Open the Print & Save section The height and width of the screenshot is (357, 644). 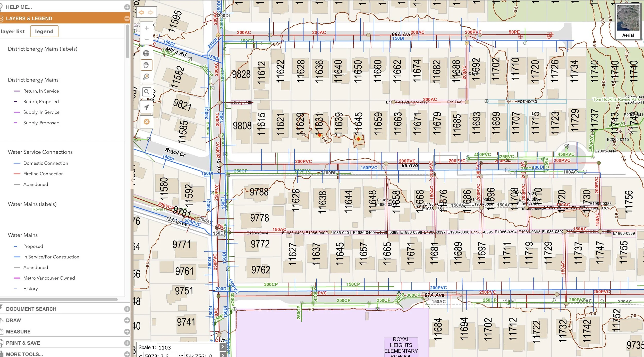click(x=127, y=343)
